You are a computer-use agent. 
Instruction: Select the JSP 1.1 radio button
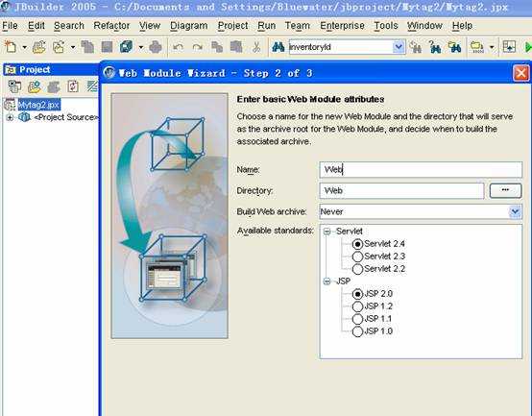click(x=357, y=319)
